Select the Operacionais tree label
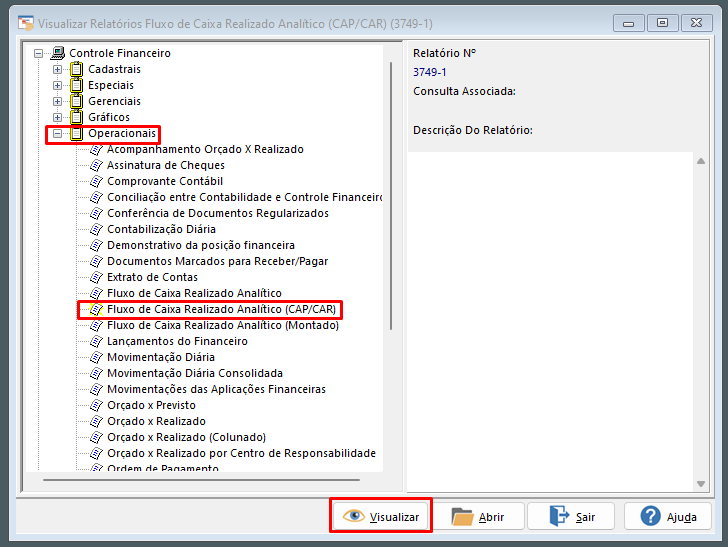 point(122,133)
